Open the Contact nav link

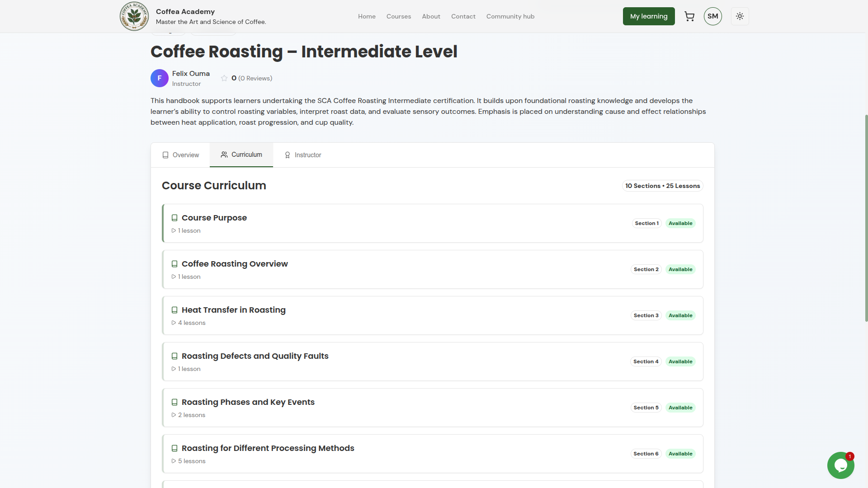pyautogui.click(x=463, y=16)
